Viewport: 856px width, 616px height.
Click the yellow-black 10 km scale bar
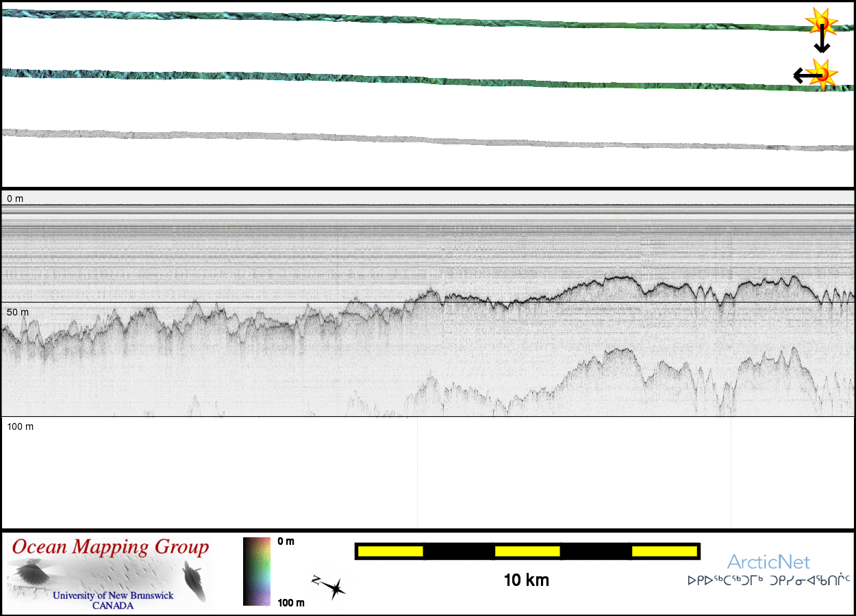[x=527, y=551]
